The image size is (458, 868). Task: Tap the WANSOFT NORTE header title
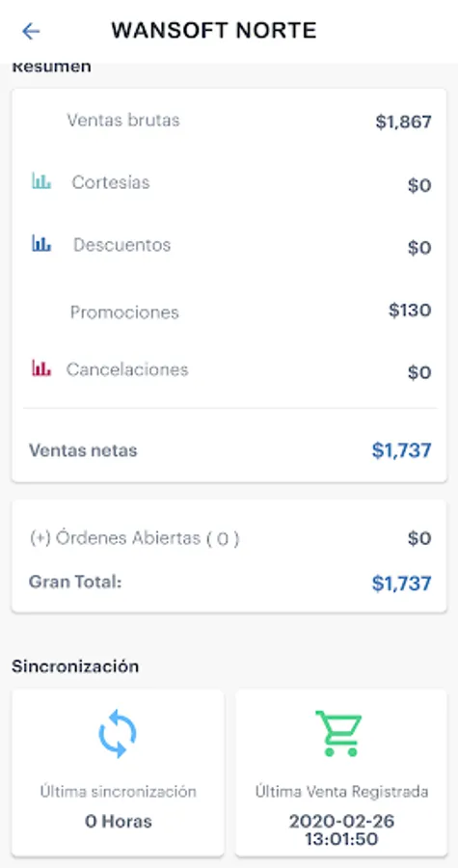[x=214, y=31]
